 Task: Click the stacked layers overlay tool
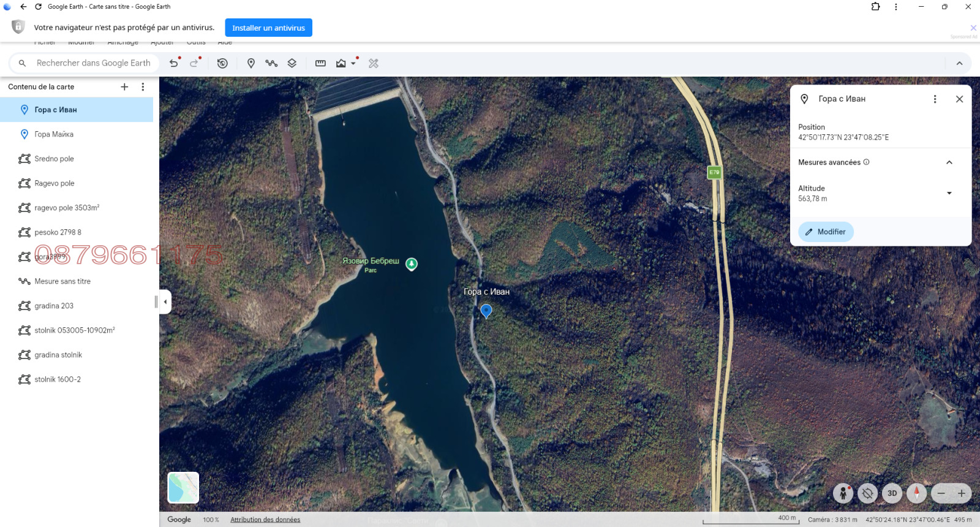click(x=292, y=63)
